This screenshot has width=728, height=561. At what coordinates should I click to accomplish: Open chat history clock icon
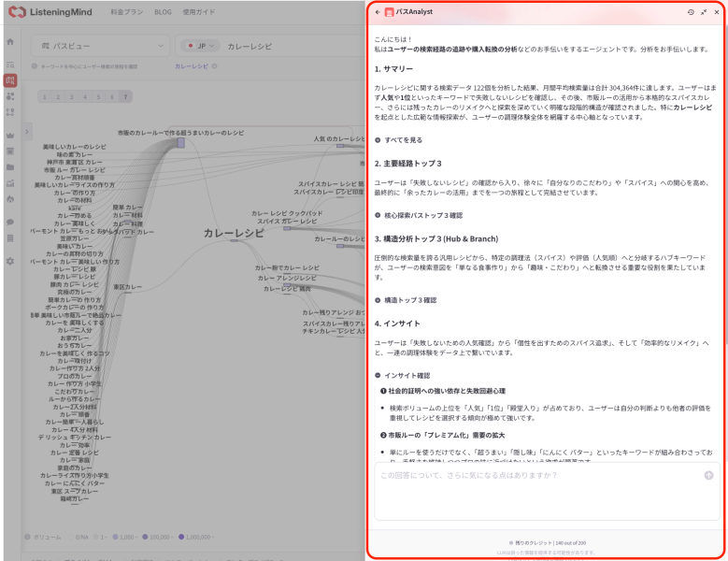point(691,12)
